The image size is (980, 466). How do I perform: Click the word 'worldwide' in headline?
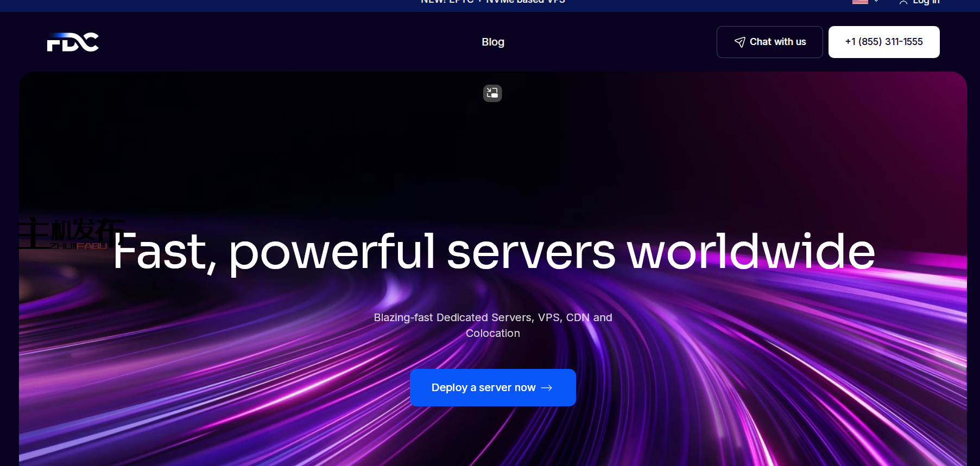point(751,252)
